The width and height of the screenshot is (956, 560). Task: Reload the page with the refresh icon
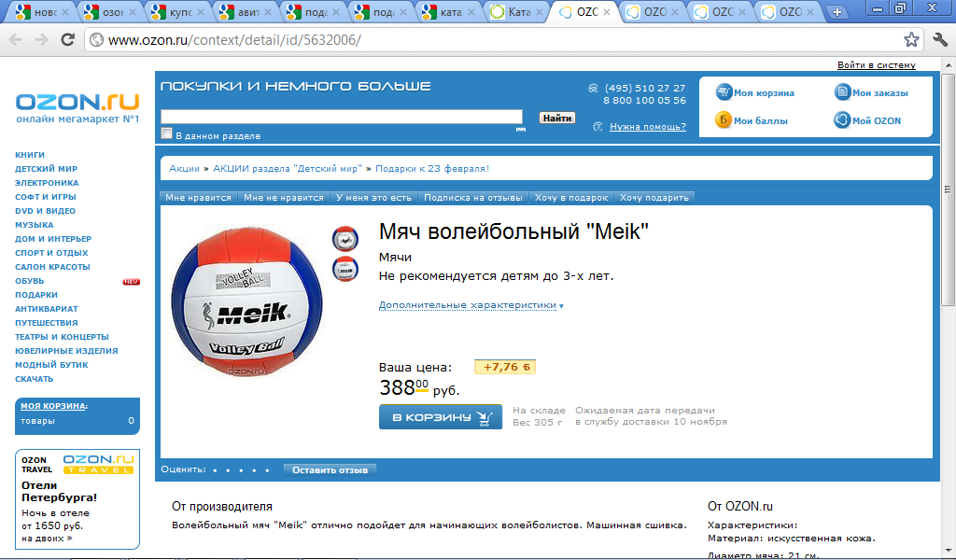[x=67, y=39]
